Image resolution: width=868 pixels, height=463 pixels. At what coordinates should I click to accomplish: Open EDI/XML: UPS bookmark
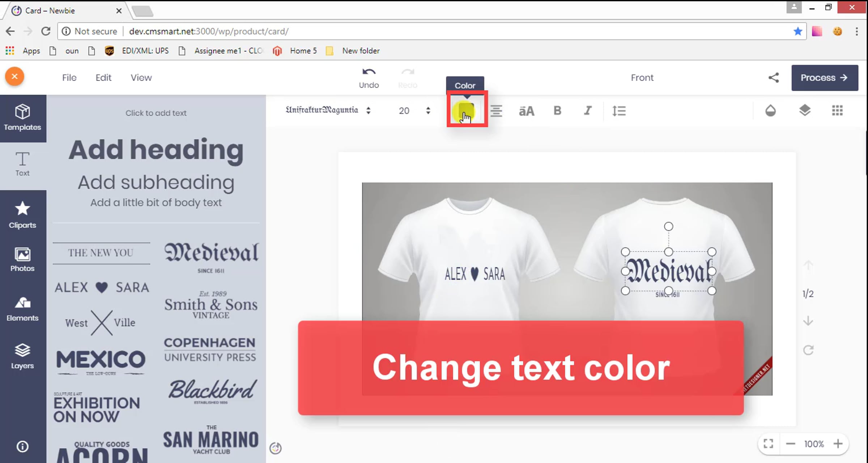(137, 51)
